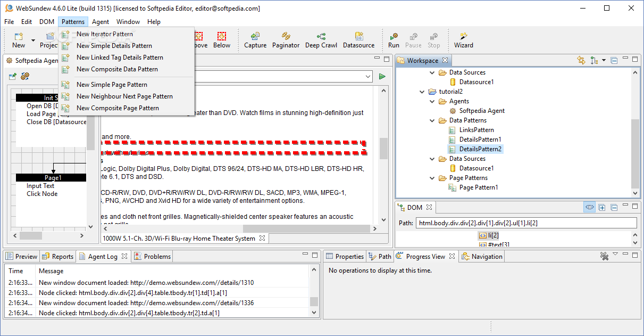Click Expand All icon in DOM panel
The image size is (644, 336).
(x=602, y=207)
